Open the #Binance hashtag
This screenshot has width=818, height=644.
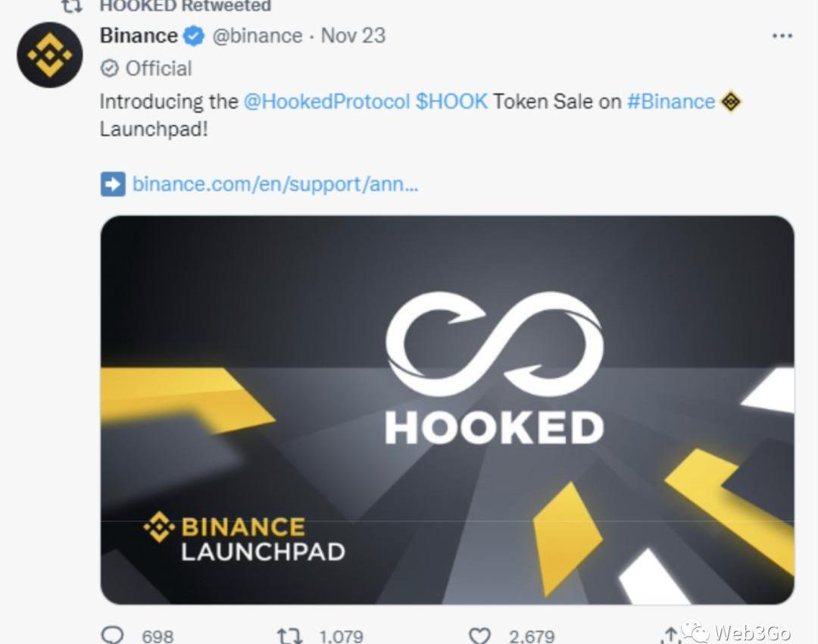(x=670, y=102)
